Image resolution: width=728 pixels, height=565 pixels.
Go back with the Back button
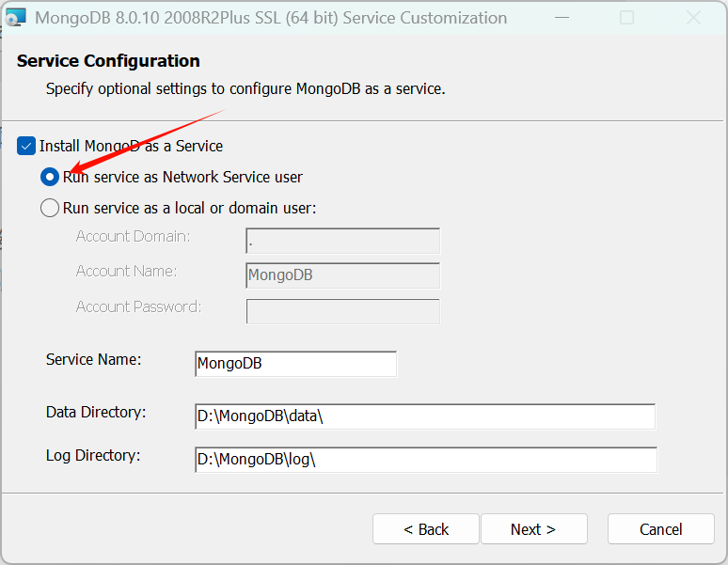tap(426, 529)
